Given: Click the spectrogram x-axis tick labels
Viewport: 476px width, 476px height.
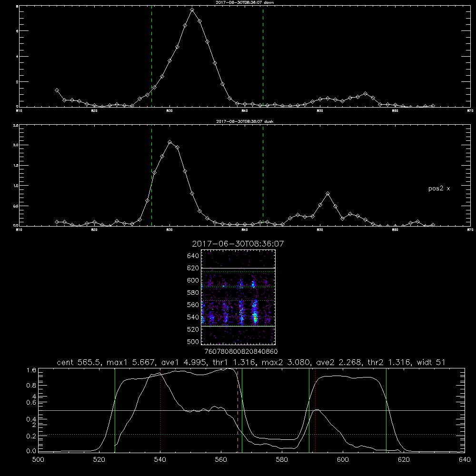Looking at the screenshot, I should (x=241, y=351).
